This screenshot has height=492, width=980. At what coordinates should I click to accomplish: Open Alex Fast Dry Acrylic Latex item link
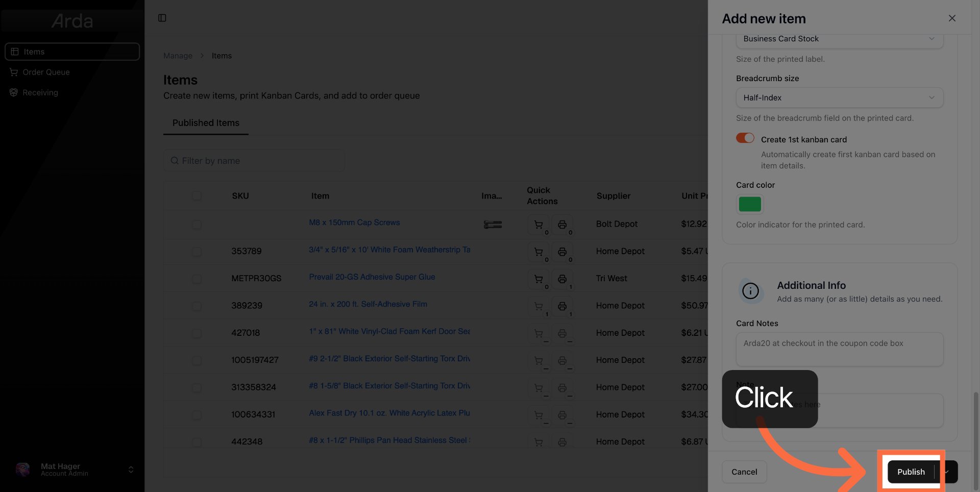[389, 413]
